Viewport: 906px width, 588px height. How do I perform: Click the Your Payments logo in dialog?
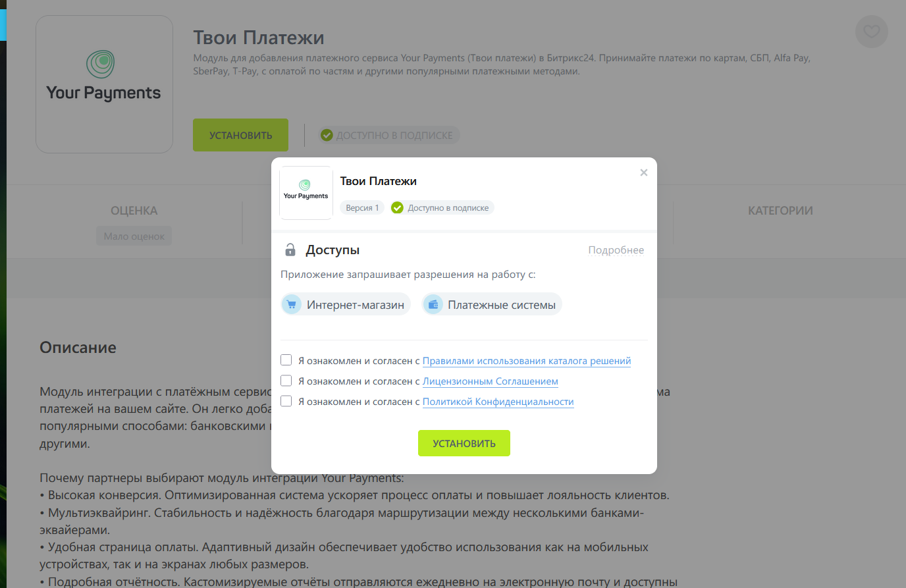(x=306, y=193)
